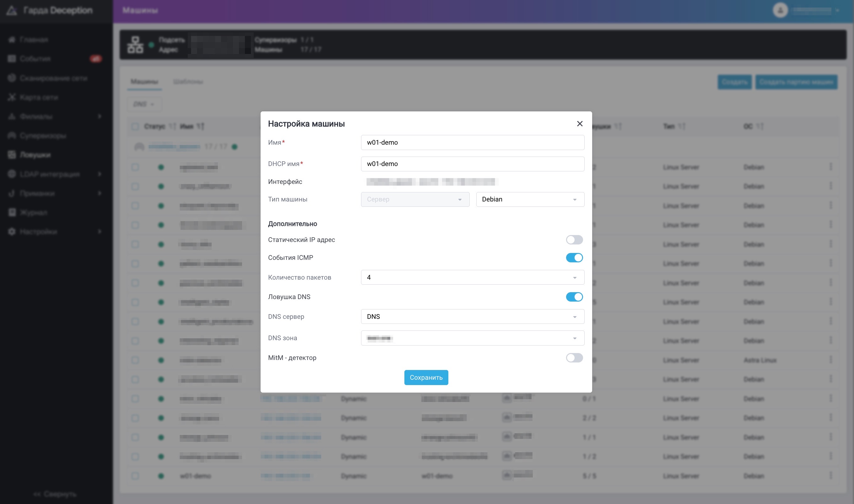Disable the События ICMP toggle

pos(574,258)
